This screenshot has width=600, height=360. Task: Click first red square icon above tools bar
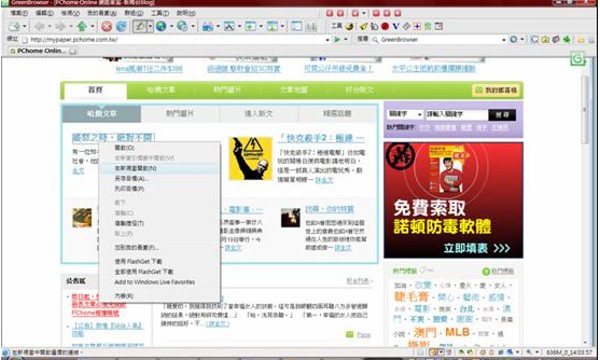pyautogui.click(x=329, y=13)
